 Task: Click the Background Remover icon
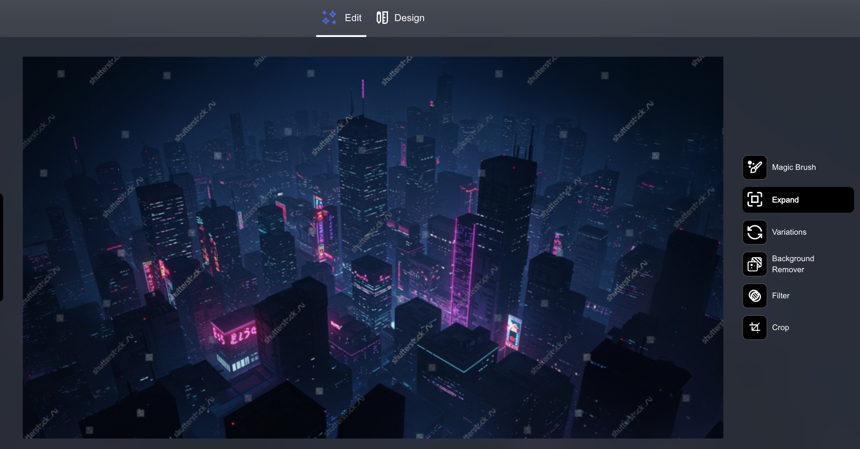(754, 264)
